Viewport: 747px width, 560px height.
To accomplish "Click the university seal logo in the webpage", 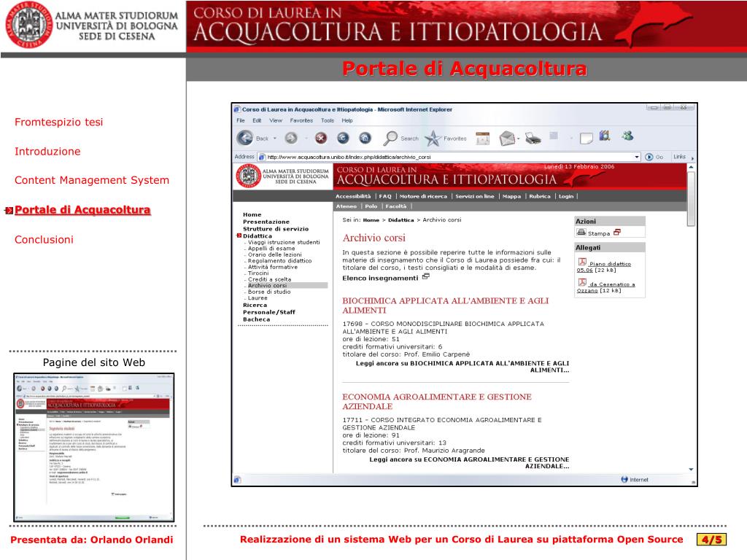I will pos(248,176).
